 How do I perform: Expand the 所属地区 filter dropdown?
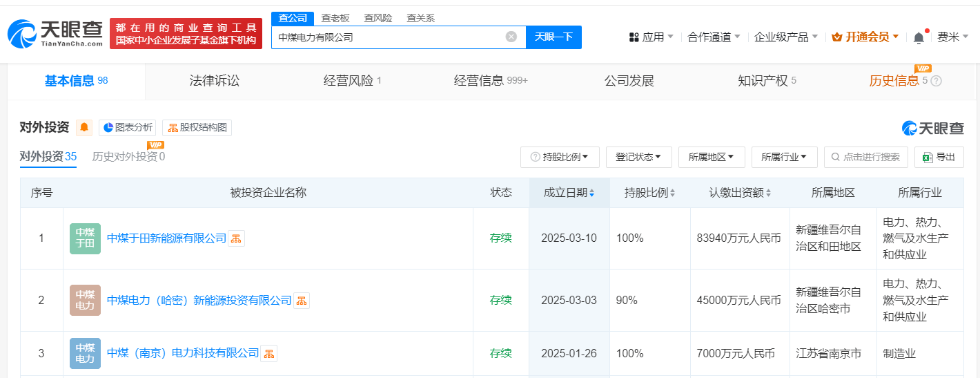tap(711, 157)
